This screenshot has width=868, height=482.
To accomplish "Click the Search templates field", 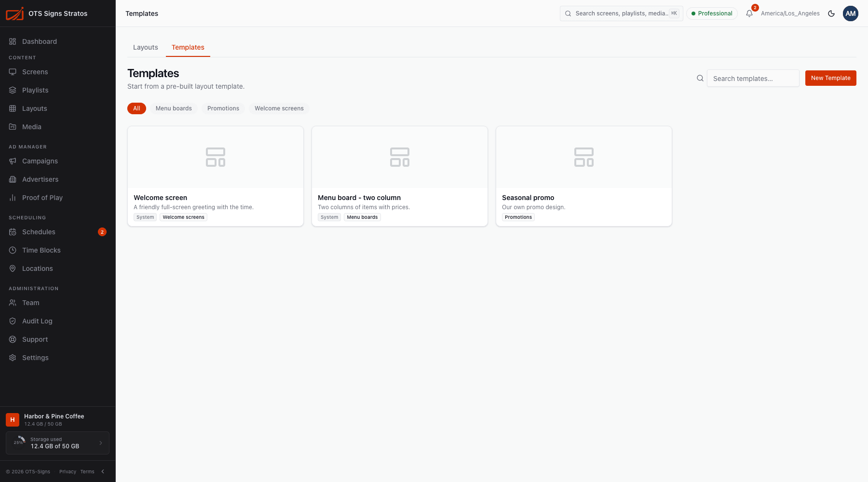I will tap(753, 78).
